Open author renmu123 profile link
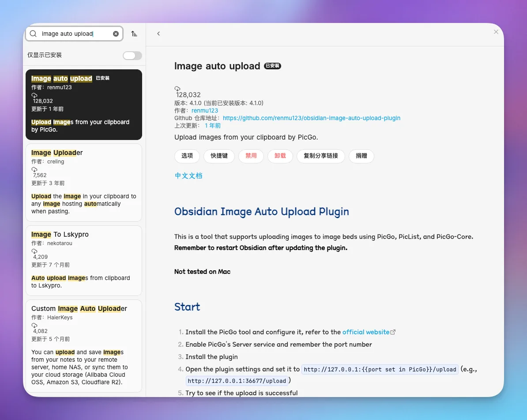Viewport: 527px width, 420px height. click(x=205, y=111)
